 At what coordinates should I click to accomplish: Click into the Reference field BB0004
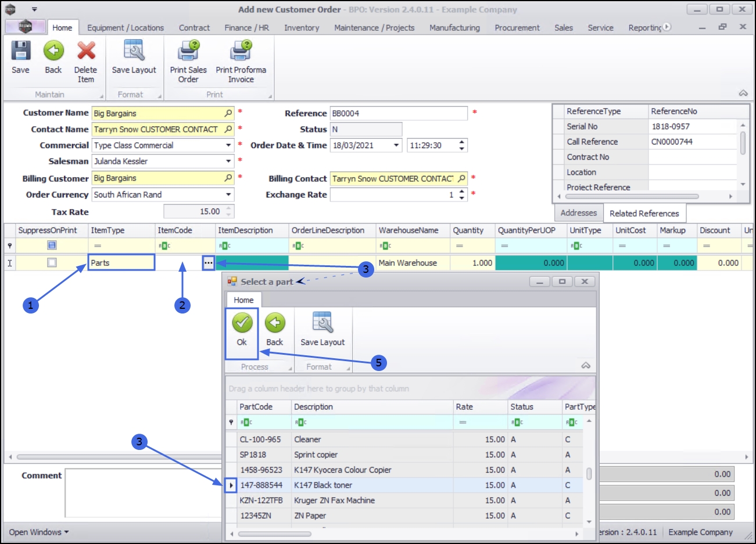[399, 113]
